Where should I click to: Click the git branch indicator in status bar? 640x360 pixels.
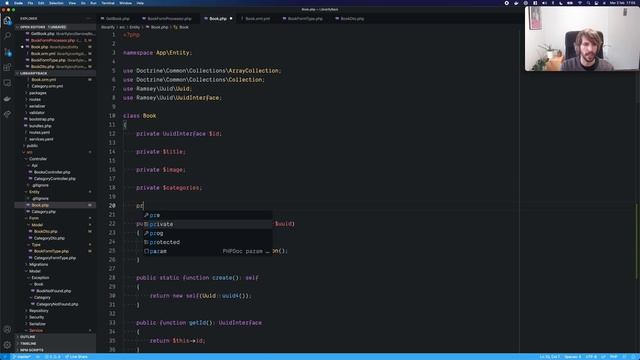21,357
